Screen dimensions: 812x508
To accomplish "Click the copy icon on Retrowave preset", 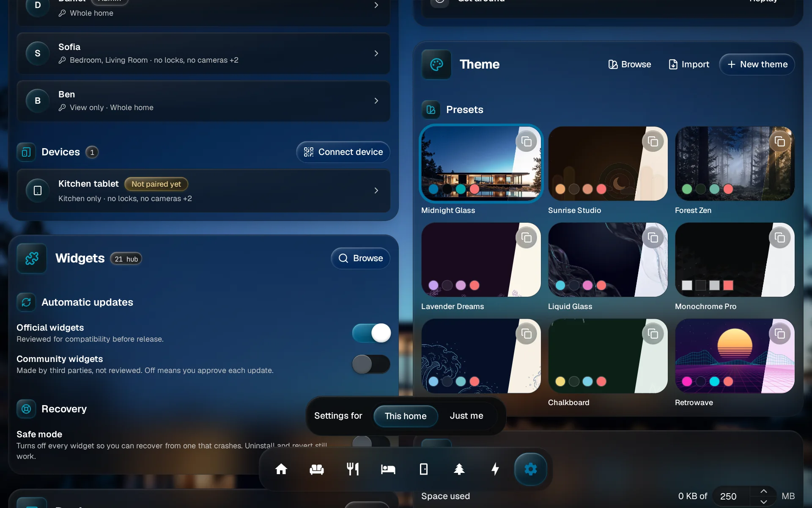I will [x=780, y=334].
